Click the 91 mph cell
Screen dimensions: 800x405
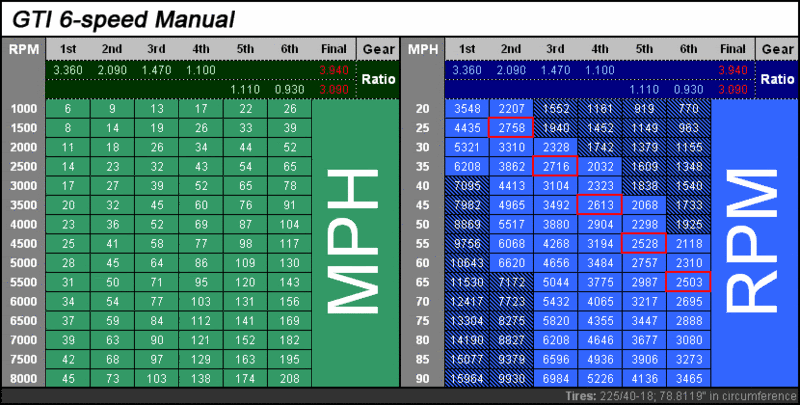click(289, 205)
